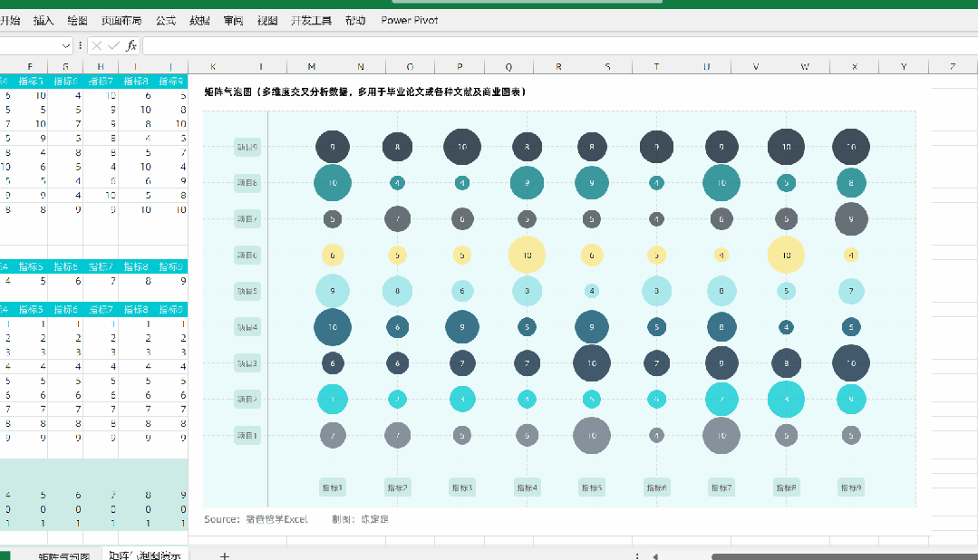Add a new sheet with the plus icon
The image size is (978, 560).
tap(225, 555)
